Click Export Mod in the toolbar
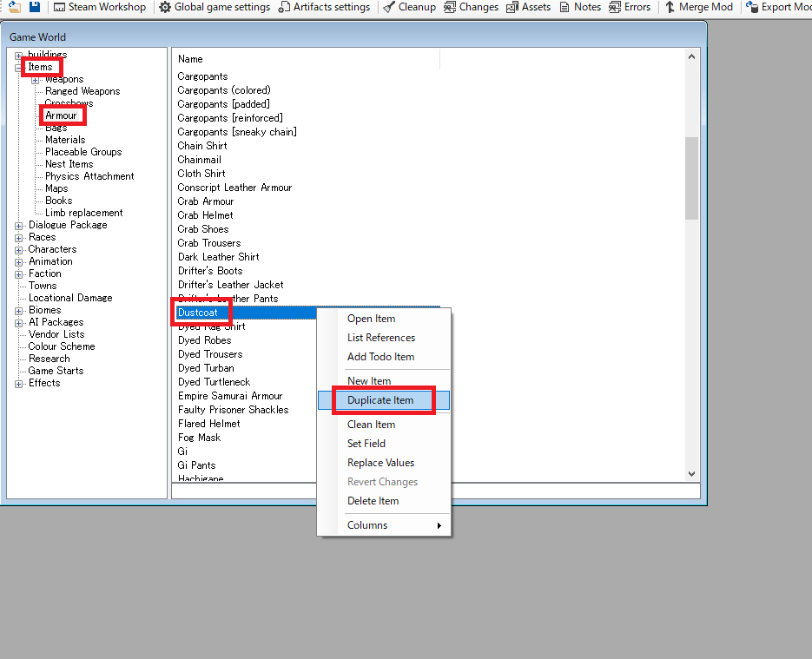 click(x=778, y=7)
